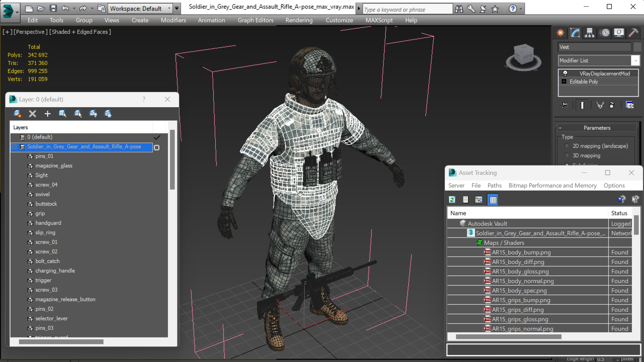Click Configure Modifier Sets icon

pos(630,105)
